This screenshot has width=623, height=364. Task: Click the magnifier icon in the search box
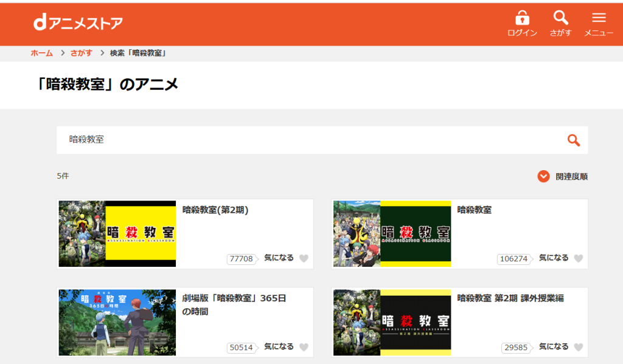(x=573, y=140)
